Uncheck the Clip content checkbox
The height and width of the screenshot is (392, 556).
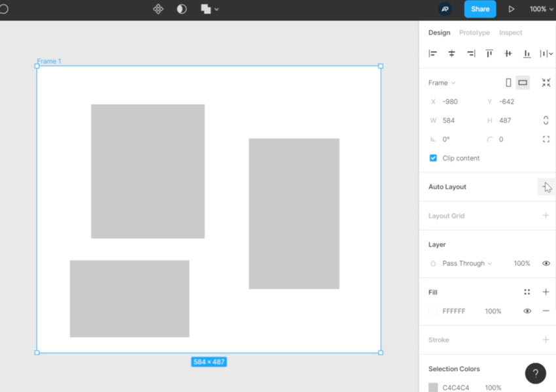coord(433,158)
